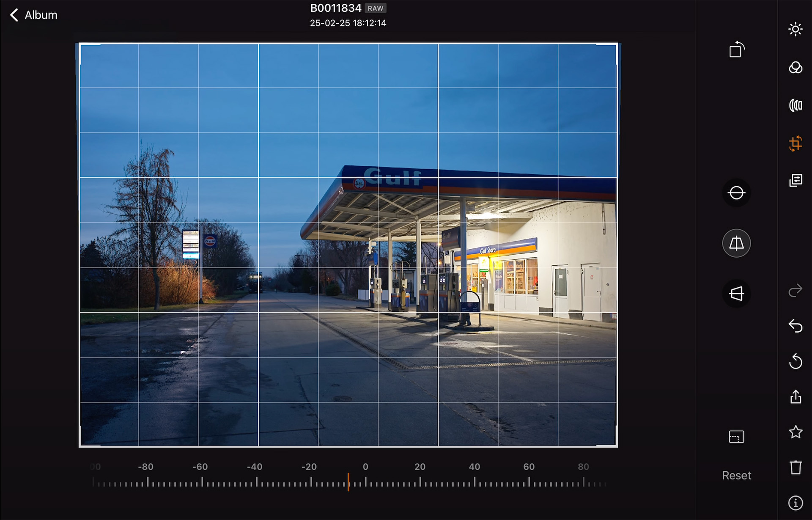Show photo info details
Image resolution: width=812 pixels, height=520 pixels.
[x=795, y=503]
